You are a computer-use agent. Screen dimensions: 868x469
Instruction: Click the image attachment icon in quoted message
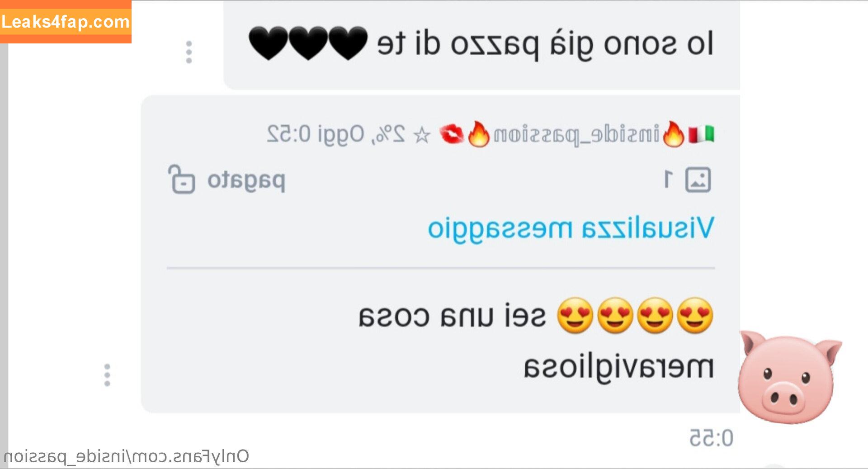point(698,180)
